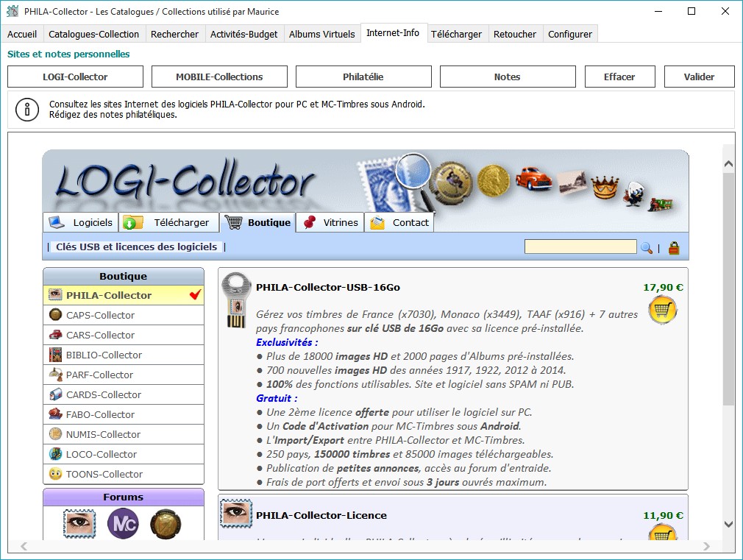Click the red checkmark on PHILA-Collector row
743x560 pixels.
coord(195,294)
